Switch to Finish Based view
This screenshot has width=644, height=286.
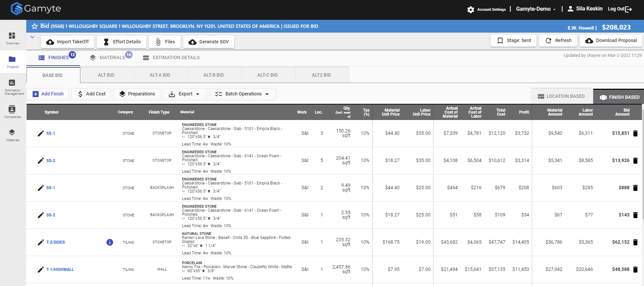click(x=619, y=97)
